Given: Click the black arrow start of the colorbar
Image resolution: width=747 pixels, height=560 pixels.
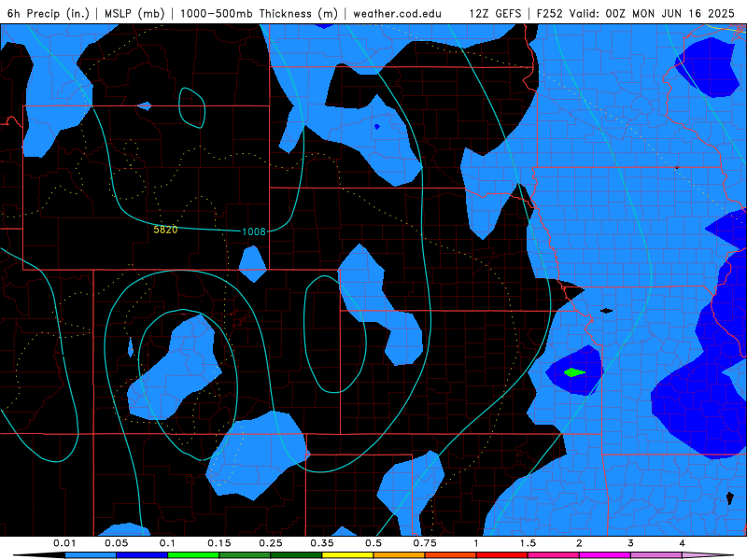Looking at the screenshot, I should (39, 555).
